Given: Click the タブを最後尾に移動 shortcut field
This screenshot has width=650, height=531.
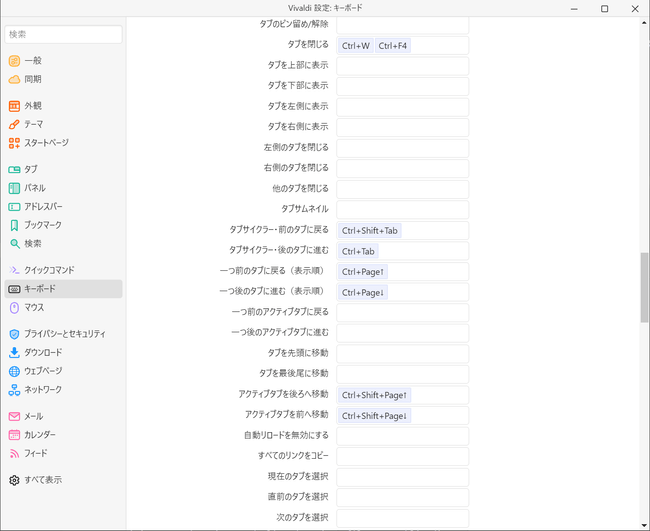Looking at the screenshot, I should 403,374.
